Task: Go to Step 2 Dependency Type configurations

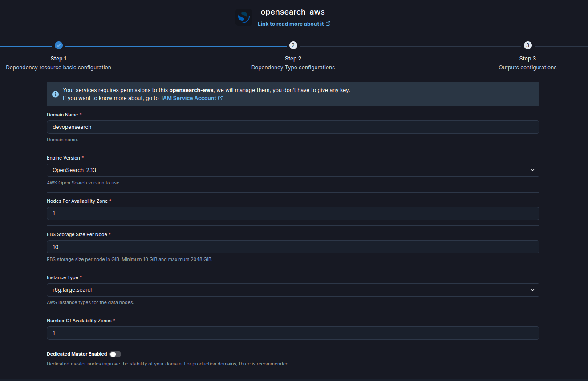Action: coord(293,63)
